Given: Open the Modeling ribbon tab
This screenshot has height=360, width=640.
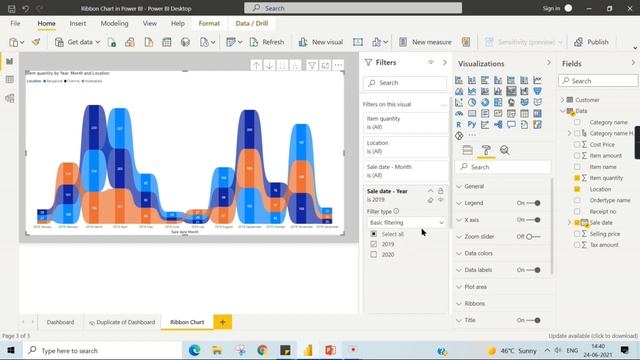Looking at the screenshot, I should 114,24.
